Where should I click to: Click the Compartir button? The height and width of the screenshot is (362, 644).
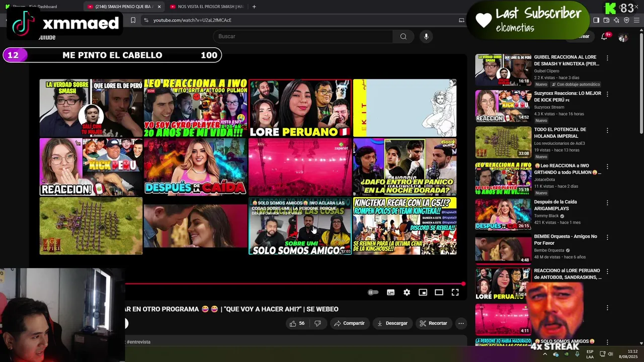(350, 323)
